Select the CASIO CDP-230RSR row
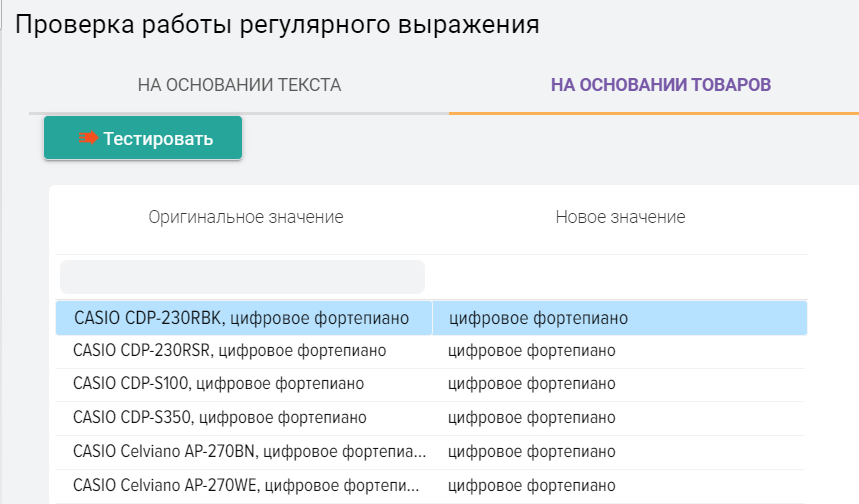Viewport: 859px width, 504px height. [230, 351]
